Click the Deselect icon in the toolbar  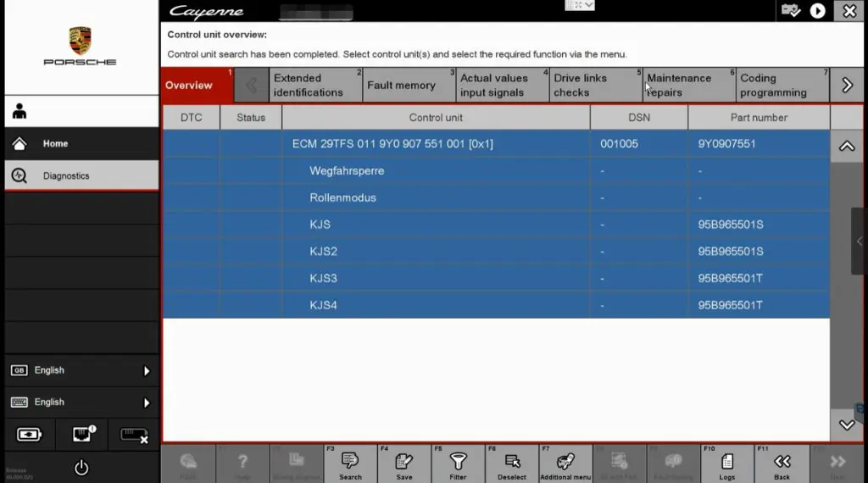tap(512, 463)
